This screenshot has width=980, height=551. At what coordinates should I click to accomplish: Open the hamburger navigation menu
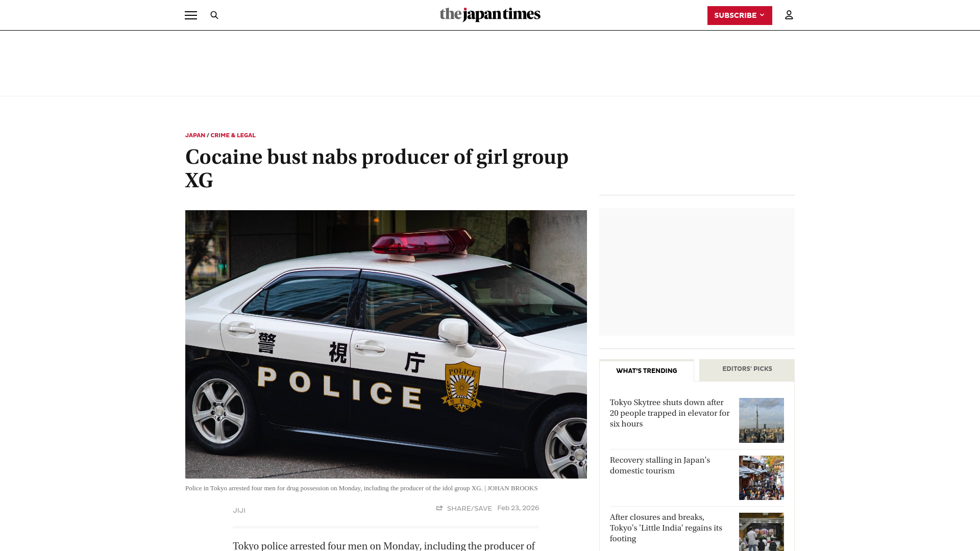191,15
